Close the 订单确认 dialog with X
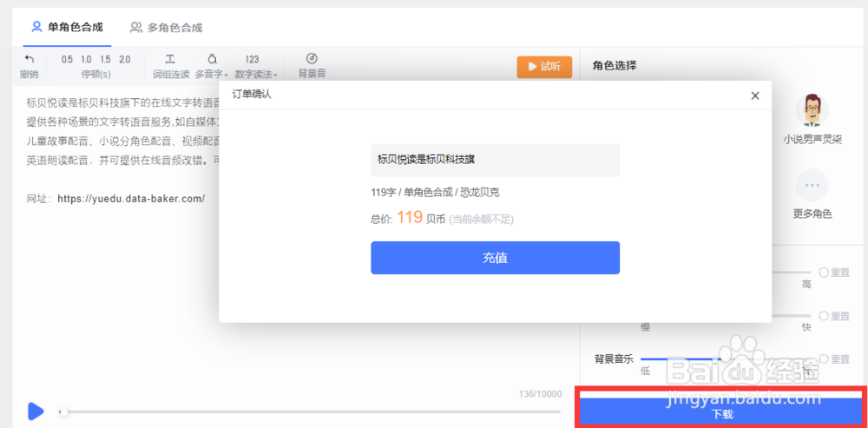This screenshot has height=428, width=868. coord(755,95)
